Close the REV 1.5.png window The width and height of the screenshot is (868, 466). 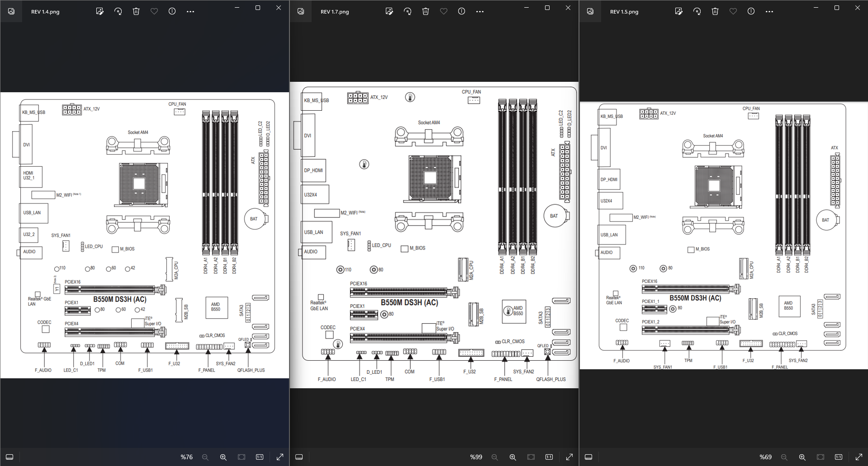point(858,8)
